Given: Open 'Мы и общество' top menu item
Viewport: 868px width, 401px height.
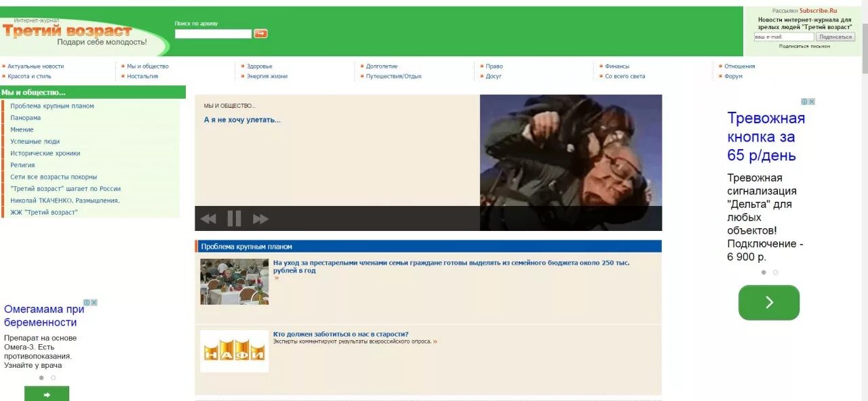Looking at the screenshot, I should tap(148, 66).
